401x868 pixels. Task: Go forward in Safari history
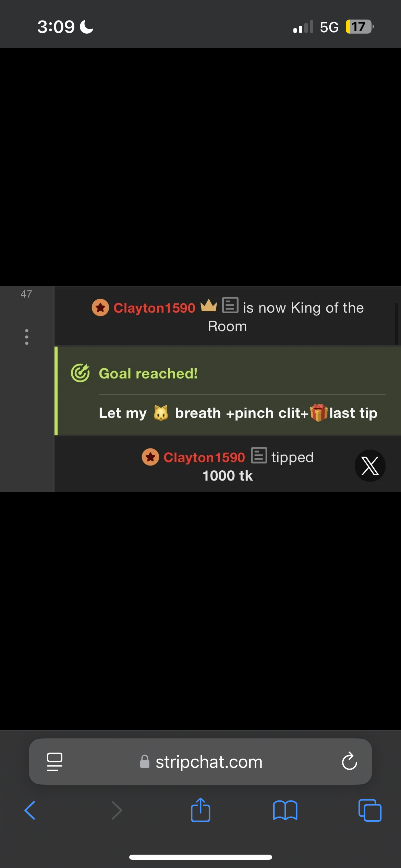pyautogui.click(x=117, y=810)
